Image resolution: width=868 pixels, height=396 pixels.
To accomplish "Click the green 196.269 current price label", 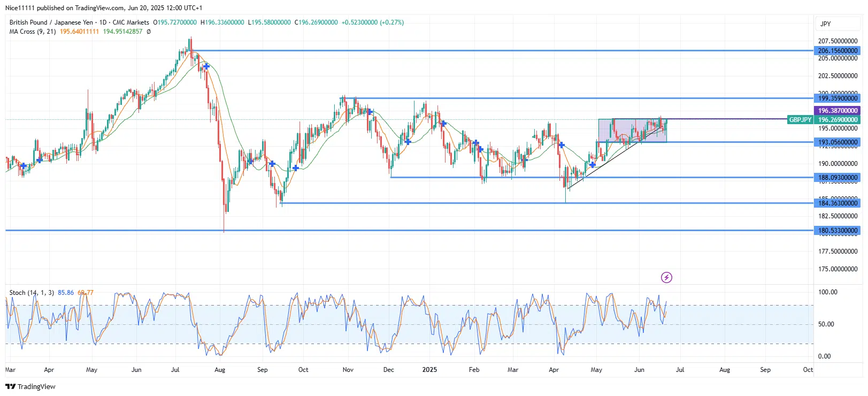I will 838,120.
